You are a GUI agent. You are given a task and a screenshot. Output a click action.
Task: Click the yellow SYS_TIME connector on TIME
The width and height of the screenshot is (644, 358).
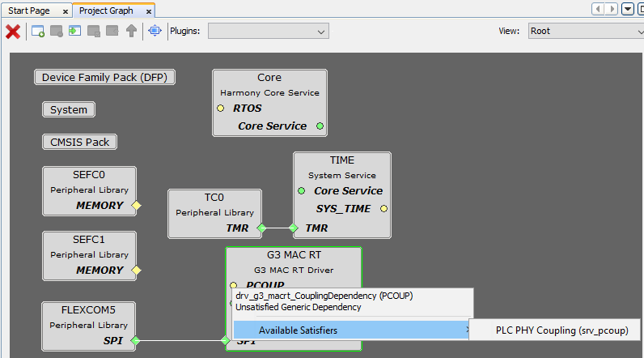(383, 209)
